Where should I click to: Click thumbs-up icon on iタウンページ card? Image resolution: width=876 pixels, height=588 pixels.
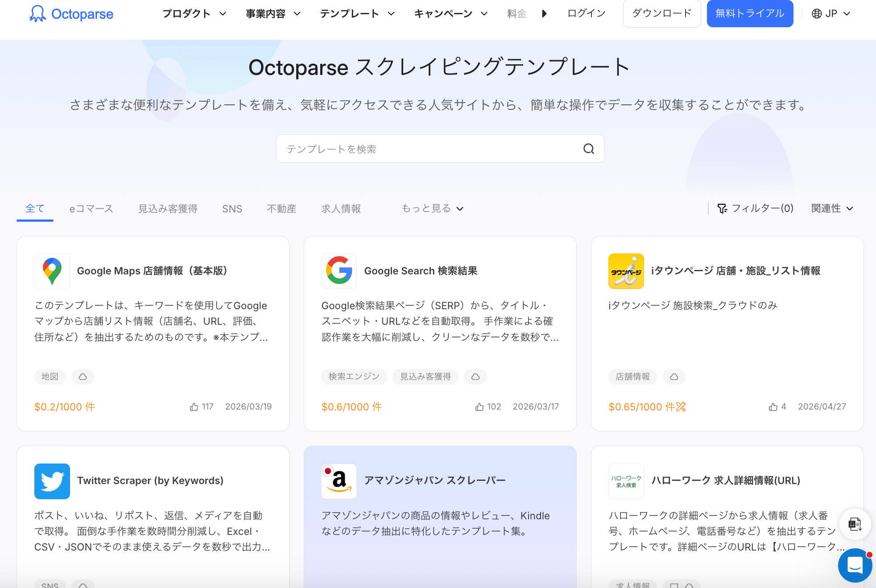[x=773, y=407]
